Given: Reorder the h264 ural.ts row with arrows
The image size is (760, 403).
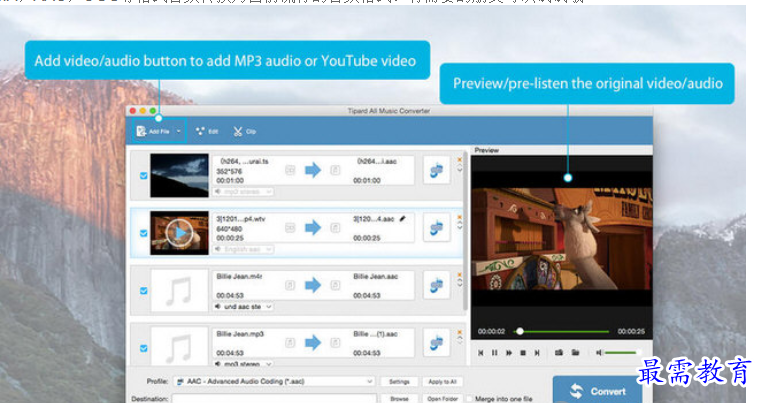Looking at the screenshot, I should tap(459, 169).
